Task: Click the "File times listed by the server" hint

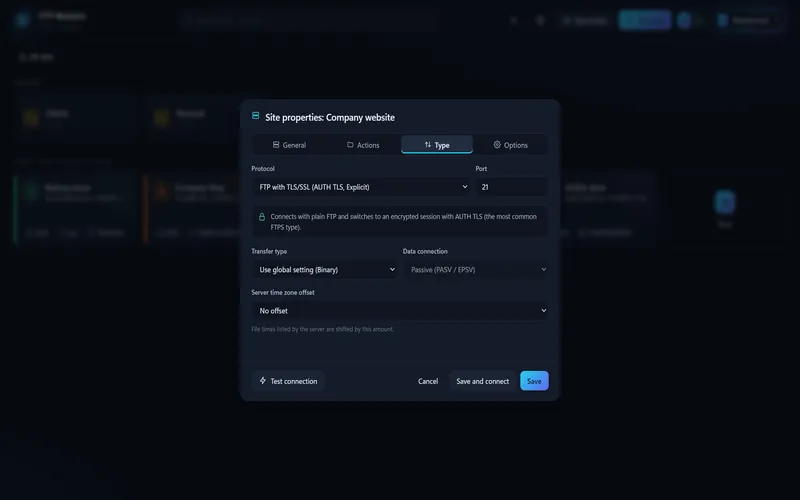Action: pyautogui.click(x=322, y=329)
